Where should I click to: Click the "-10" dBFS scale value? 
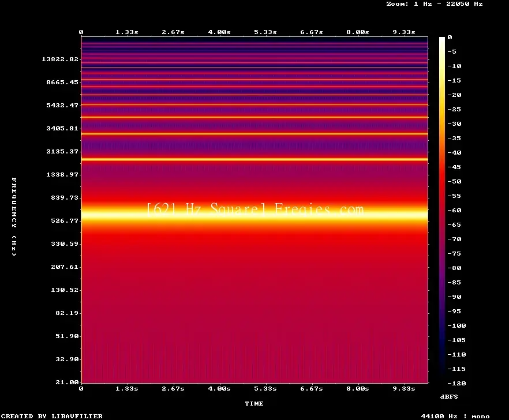[454, 66]
